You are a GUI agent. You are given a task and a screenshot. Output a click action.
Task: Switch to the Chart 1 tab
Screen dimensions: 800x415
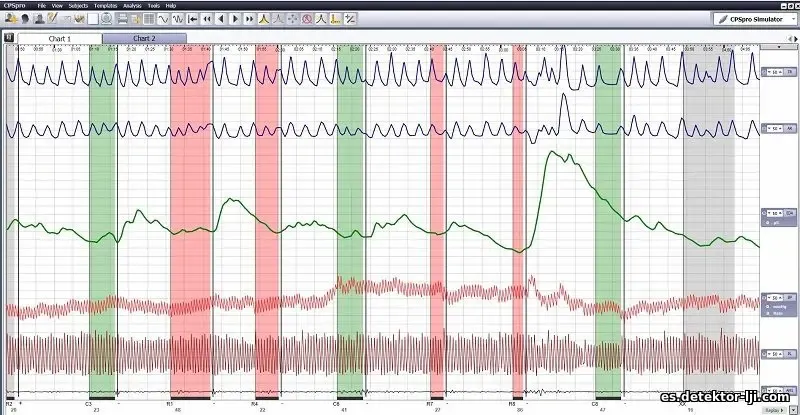[60, 39]
